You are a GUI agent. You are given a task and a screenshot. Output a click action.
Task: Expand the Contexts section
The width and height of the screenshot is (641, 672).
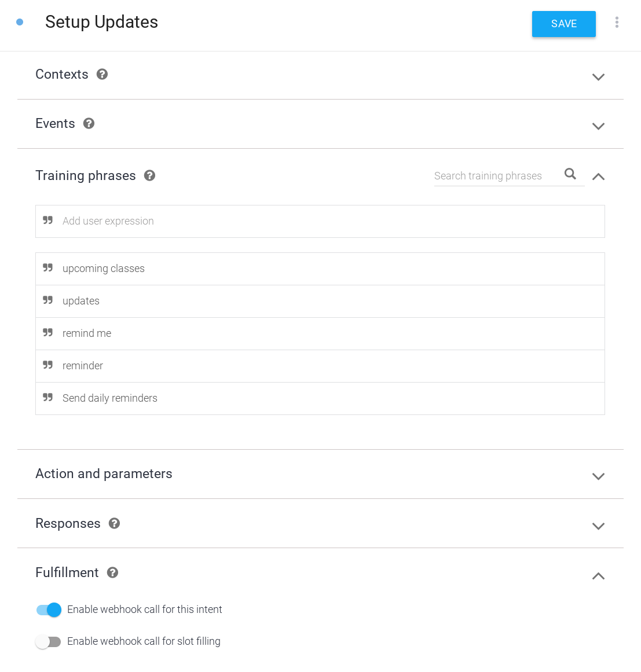[x=598, y=76]
